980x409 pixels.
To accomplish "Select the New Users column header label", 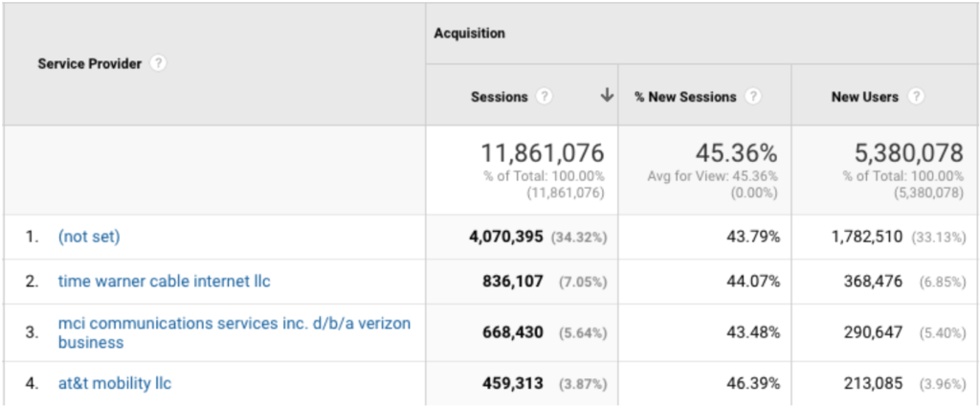I will 866,97.
